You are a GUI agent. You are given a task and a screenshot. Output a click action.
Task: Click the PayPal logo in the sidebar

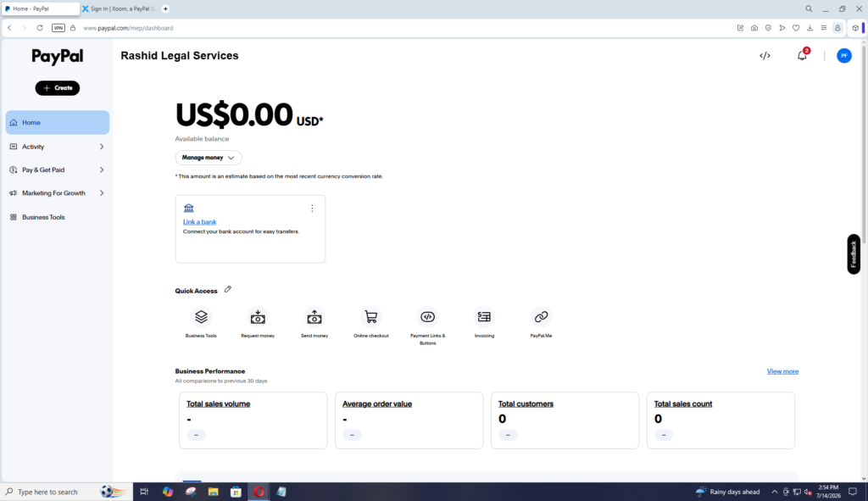coord(57,57)
